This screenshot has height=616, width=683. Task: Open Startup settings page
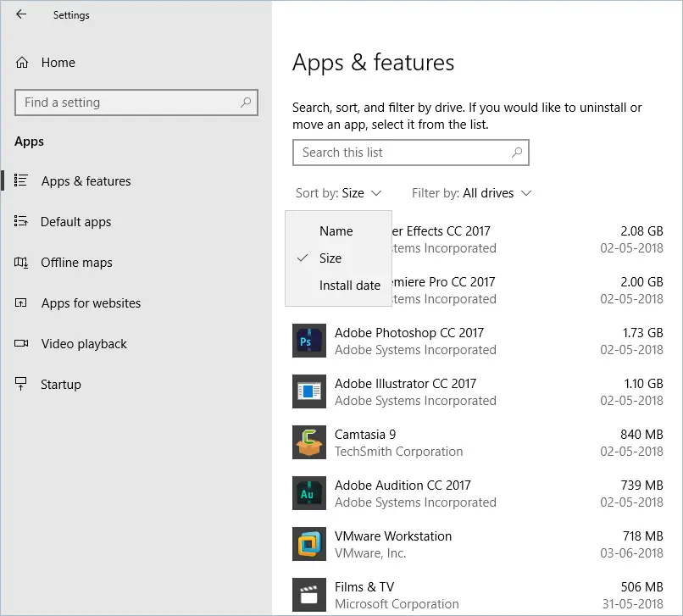coord(61,385)
